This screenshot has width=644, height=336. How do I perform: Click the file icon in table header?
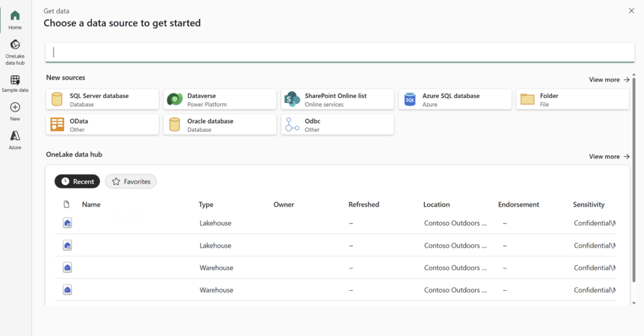(67, 204)
